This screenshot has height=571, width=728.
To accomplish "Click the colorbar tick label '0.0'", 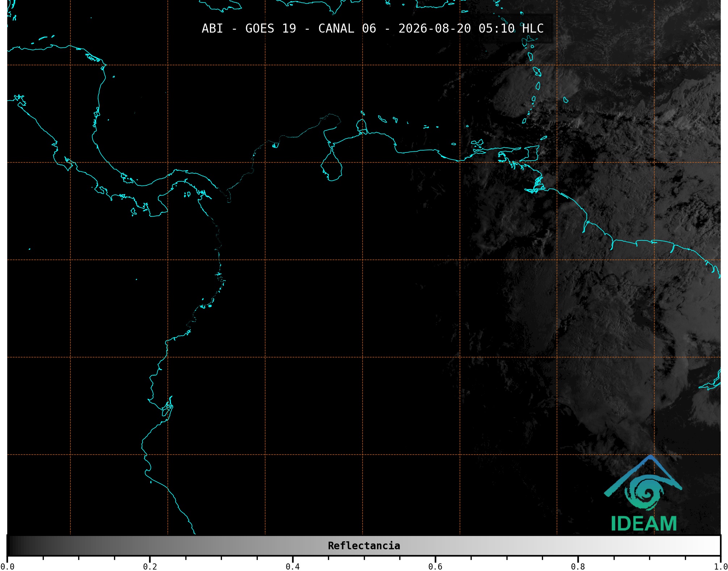I will (7, 567).
